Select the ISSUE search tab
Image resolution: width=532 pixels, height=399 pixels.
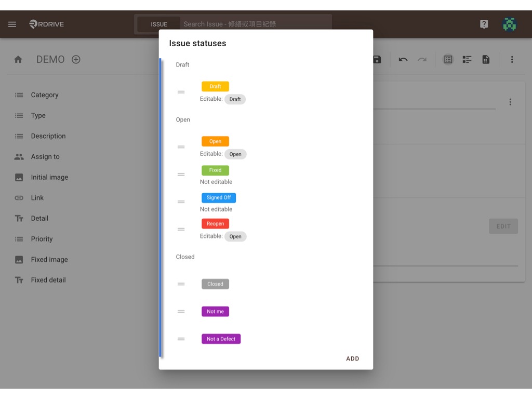pyautogui.click(x=159, y=24)
